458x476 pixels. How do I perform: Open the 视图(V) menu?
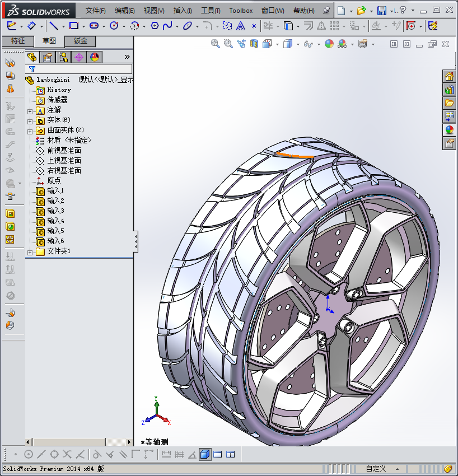coord(154,11)
